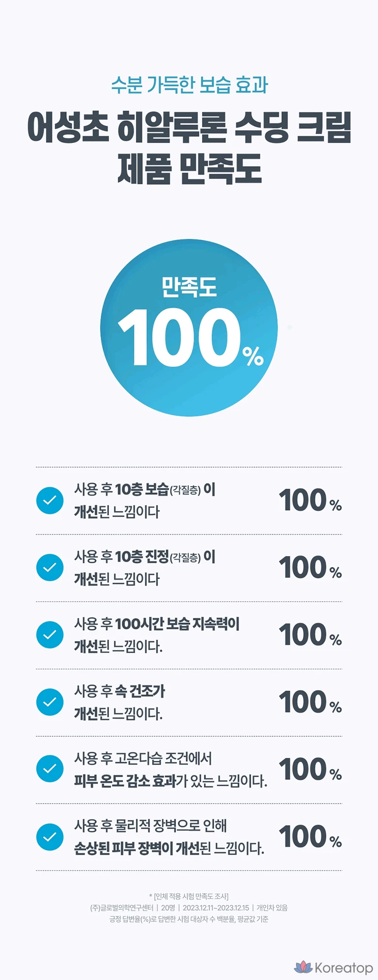Click the Koreatop brand name text

coord(344,968)
